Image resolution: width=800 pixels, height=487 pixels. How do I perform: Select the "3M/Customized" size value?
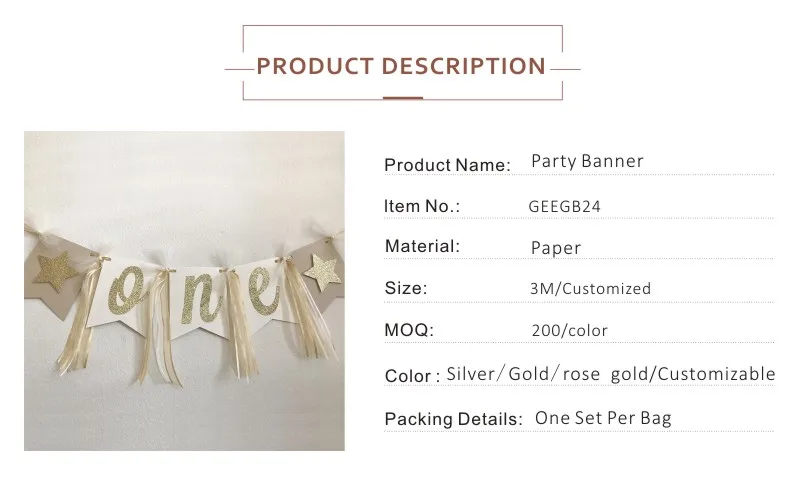coord(590,289)
